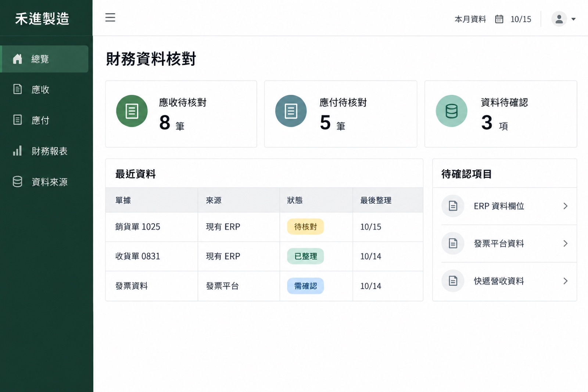Open the 應收 sidebar item
588x392 pixels.
tap(45, 89)
